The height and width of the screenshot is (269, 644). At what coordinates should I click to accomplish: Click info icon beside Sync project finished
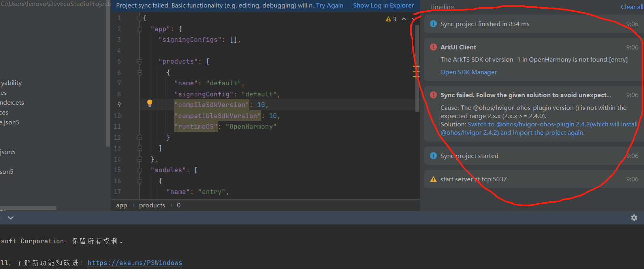[x=433, y=24]
